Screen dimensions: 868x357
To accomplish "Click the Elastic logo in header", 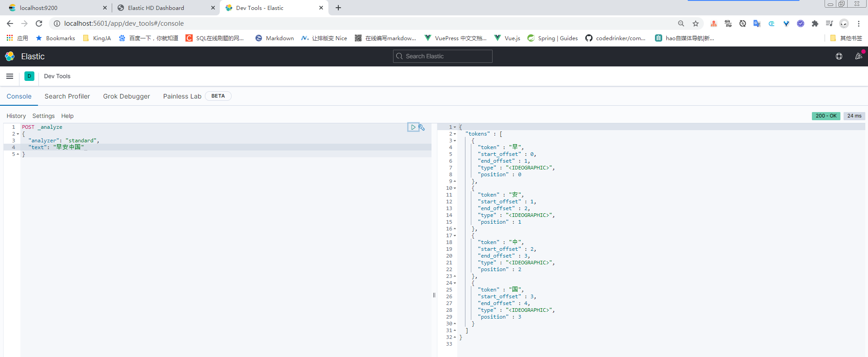I will coord(9,56).
